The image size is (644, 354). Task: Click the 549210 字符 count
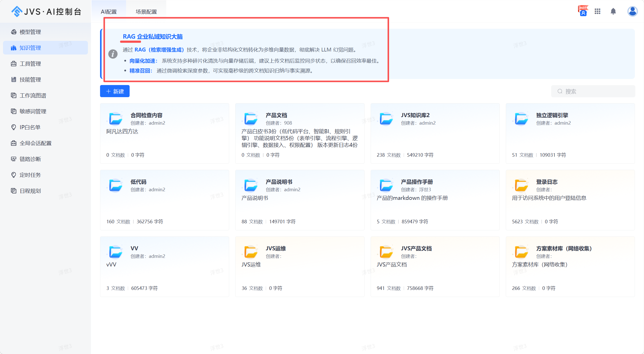(420, 155)
